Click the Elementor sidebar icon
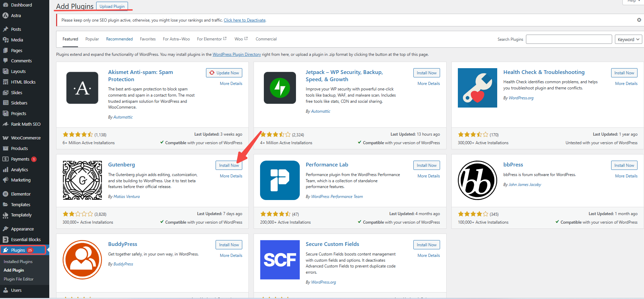644x299 pixels. click(5, 194)
